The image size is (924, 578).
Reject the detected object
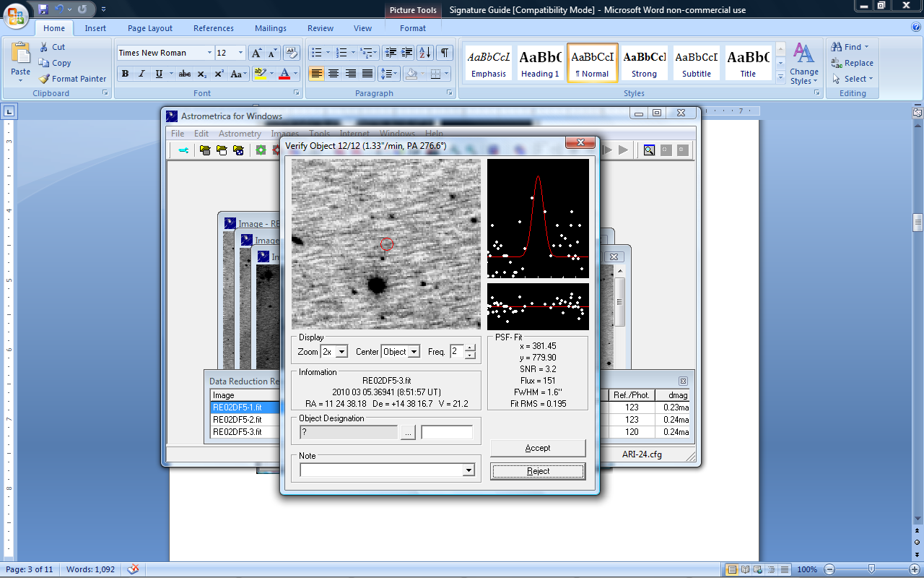(538, 471)
